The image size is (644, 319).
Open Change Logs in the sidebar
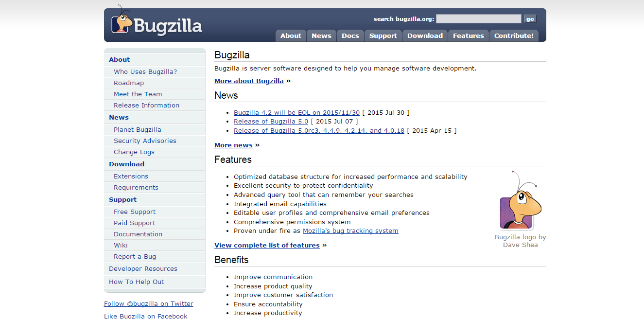[134, 152]
